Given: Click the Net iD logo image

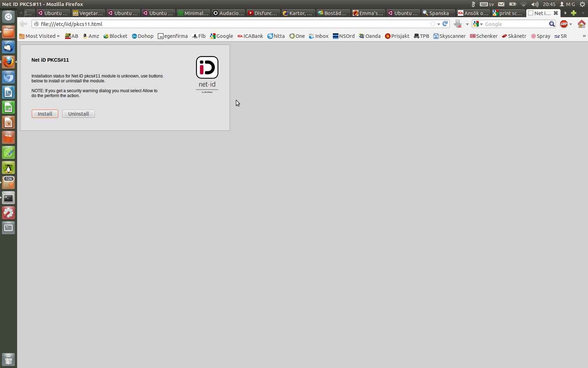Looking at the screenshot, I should pos(207,75).
